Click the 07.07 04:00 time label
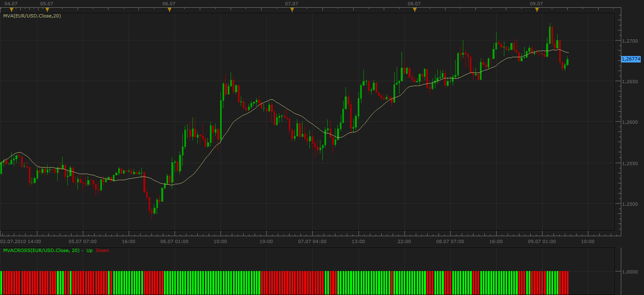 312,241
